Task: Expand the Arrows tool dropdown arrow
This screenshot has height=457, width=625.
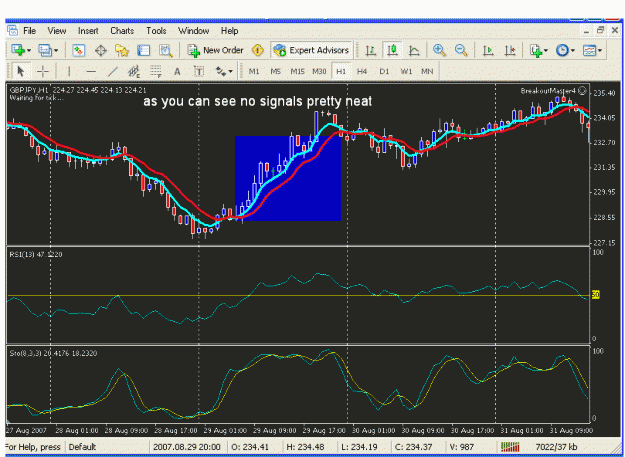Action: tap(231, 72)
